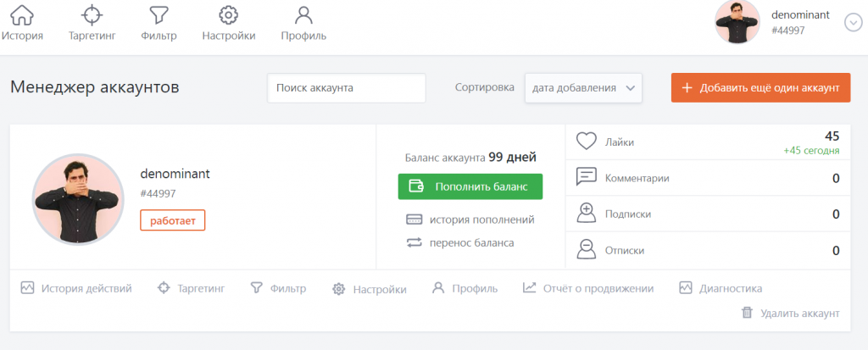
Task: Click the add-user icon for Подписки
Action: pos(586,214)
